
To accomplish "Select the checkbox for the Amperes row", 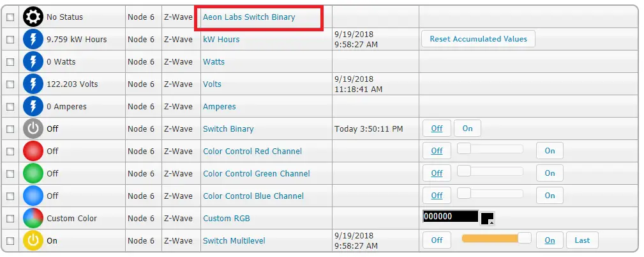I will coord(10,107).
